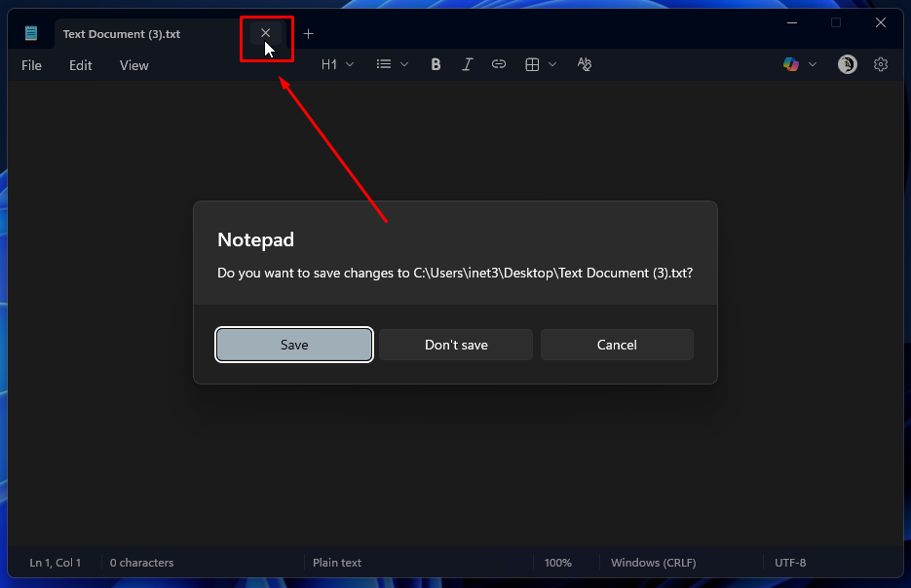Open the File menu
Viewport: 911px width, 588px height.
coord(32,65)
